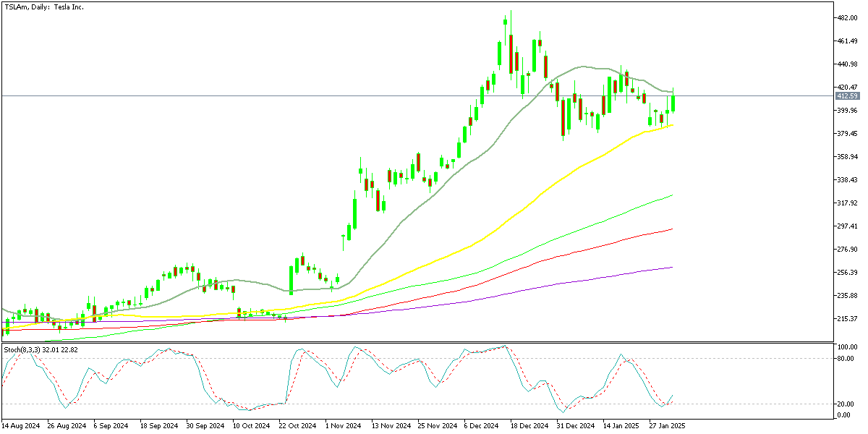Click the 297.41 price axis label
The width and height of the screenshot is (868, 434).
(x=847, y=226)
